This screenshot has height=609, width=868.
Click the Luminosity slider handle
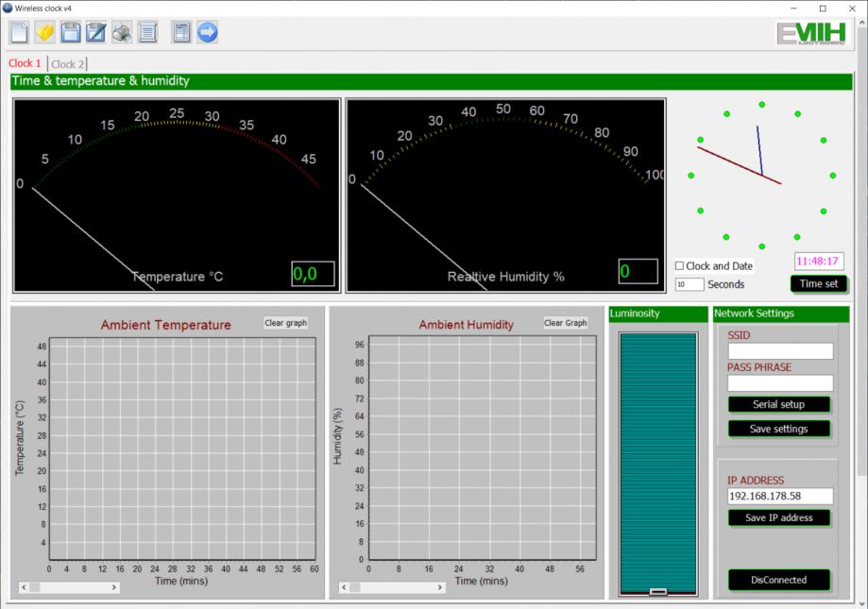point(658,592)
